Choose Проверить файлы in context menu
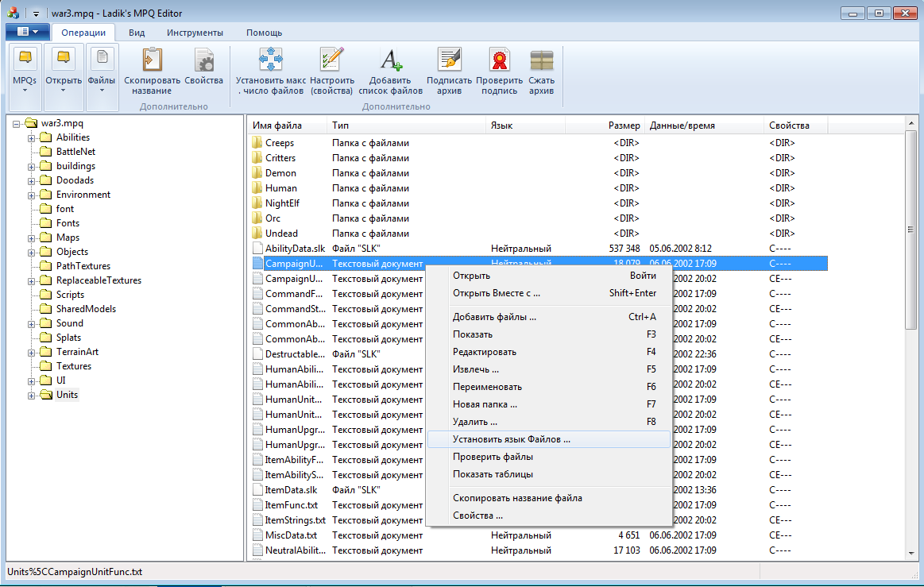This screenshot has width=924, height=587. pyautogui.click(x=549, y=457)
